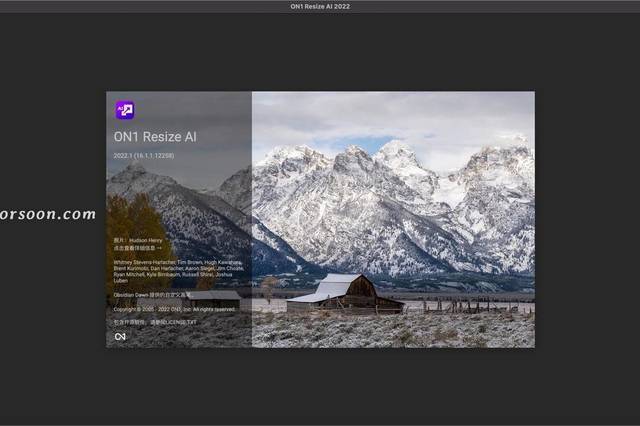Open the photo details link with arrow
The width and height of the screenshot is (640, 426).
click(138, 248)
